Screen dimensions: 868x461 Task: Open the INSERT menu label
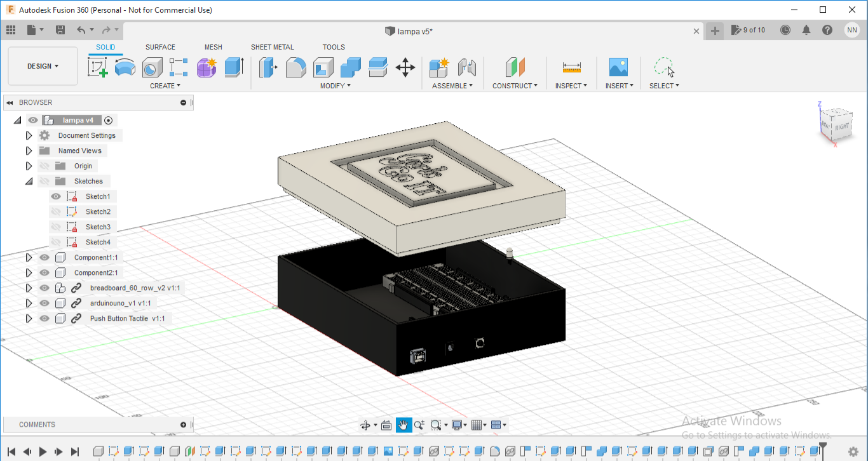point(620,86)
